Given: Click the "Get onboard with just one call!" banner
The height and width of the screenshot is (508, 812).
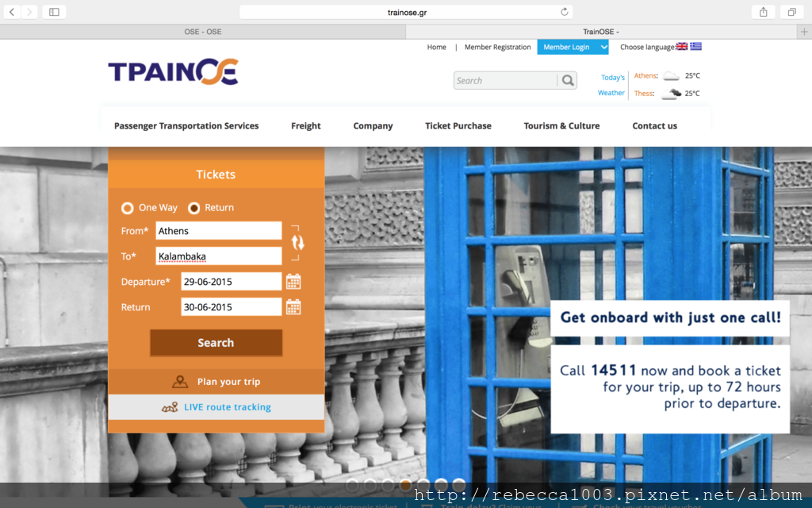Looking at the screenshot, I should (670, 317).
